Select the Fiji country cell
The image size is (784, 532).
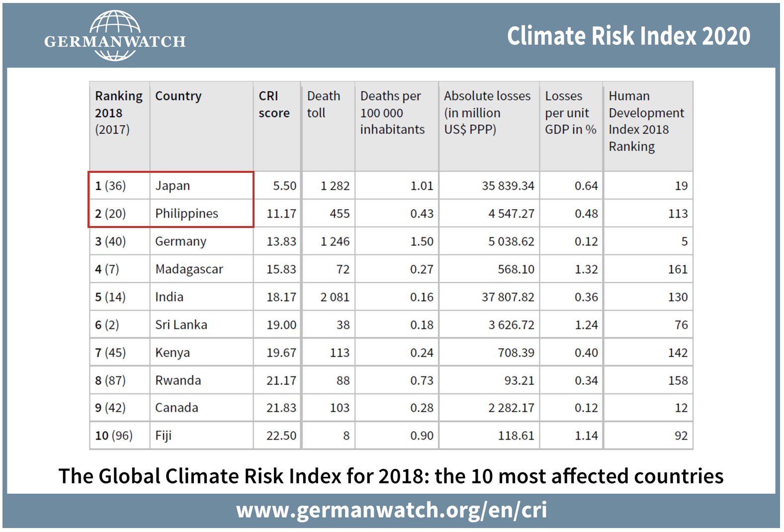pos(163,436)
